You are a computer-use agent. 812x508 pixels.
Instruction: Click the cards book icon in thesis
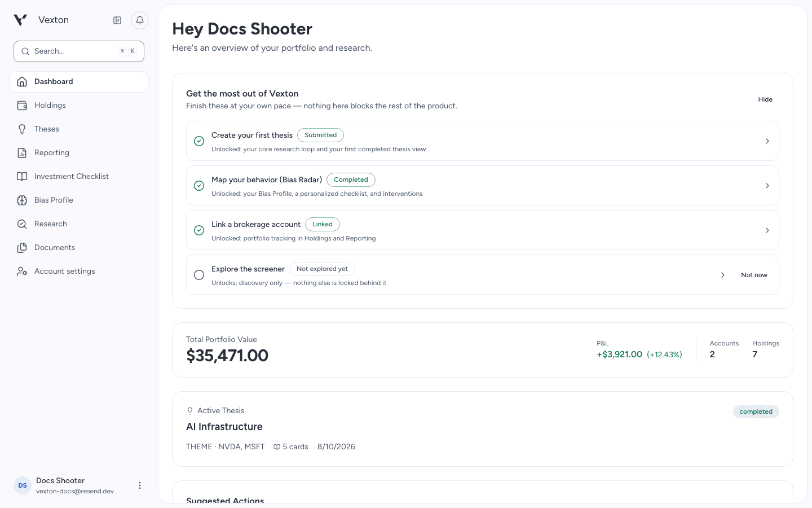[277, 447]
